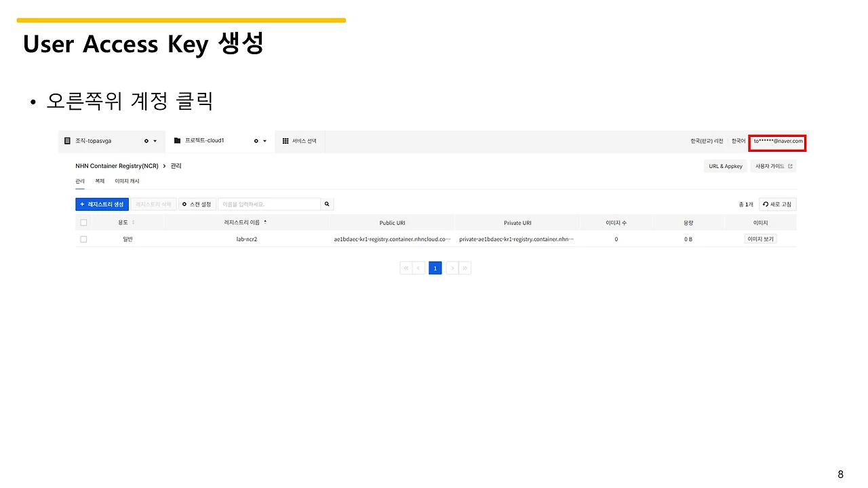The image size is (868, 488).
Task: Click the URL & Appkey button
Action: 726,166
